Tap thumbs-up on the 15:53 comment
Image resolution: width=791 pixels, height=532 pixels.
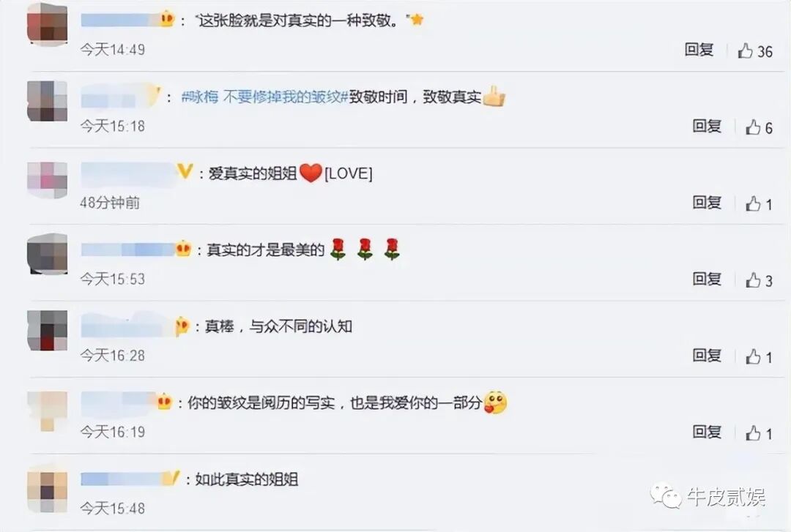pyautogui.click(x=753, y=280)
